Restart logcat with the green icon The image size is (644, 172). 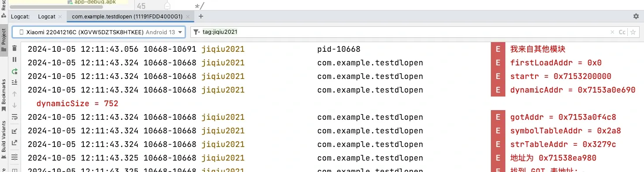tap(14, 71)
